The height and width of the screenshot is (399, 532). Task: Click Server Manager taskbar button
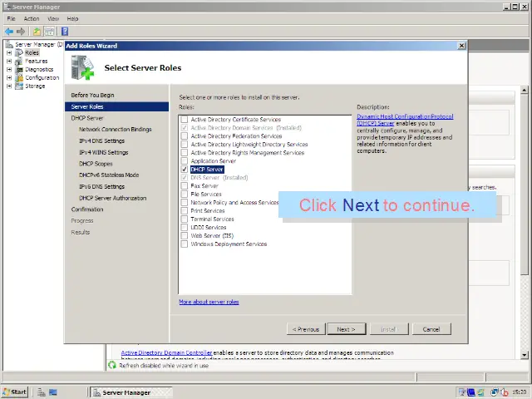(x=131, y=392)
